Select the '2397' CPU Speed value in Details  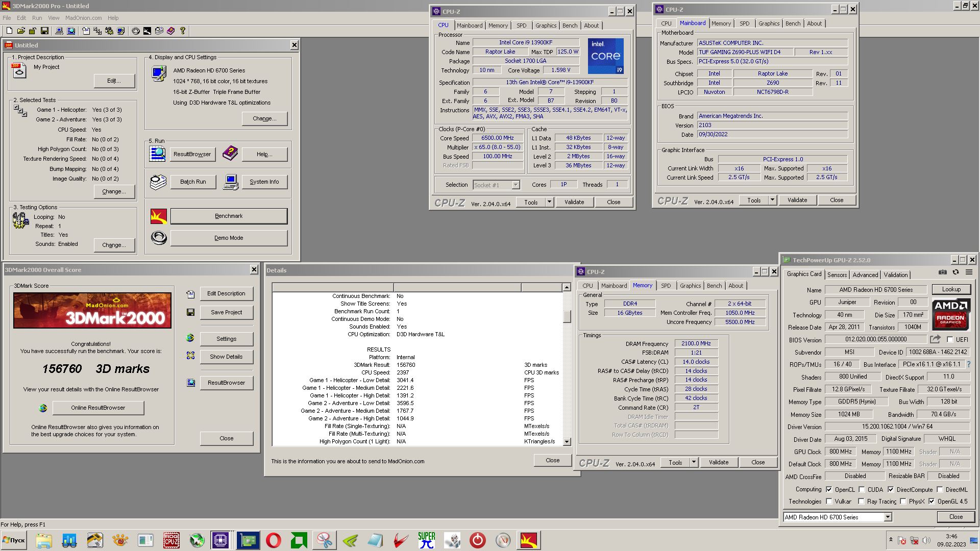click(403, 372)
